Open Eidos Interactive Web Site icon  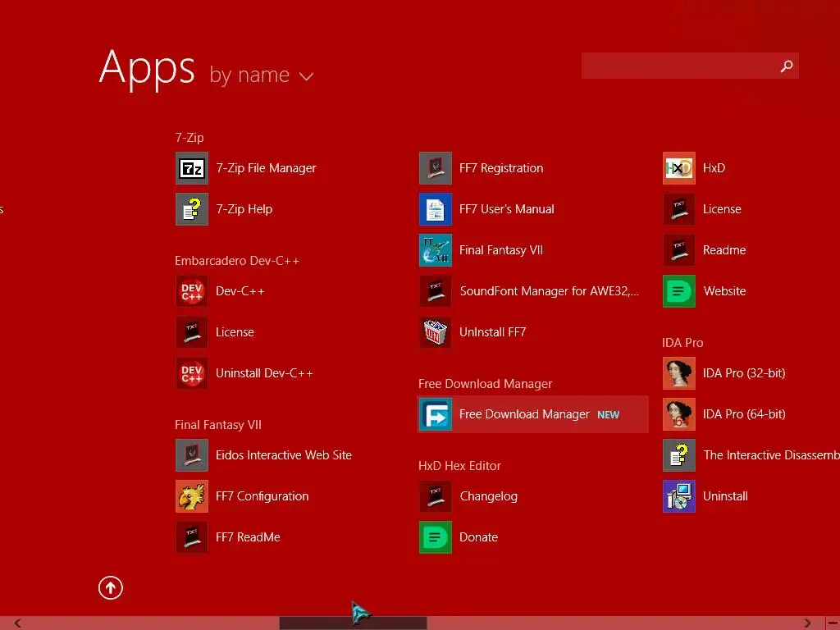[192, 455]
